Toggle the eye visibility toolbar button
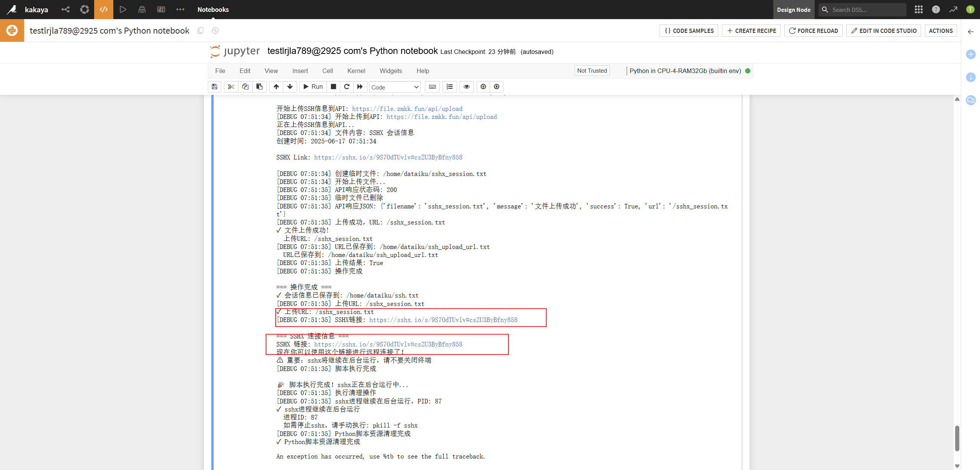980x470 pixels. pyautogui.click(x=467, y=87)
